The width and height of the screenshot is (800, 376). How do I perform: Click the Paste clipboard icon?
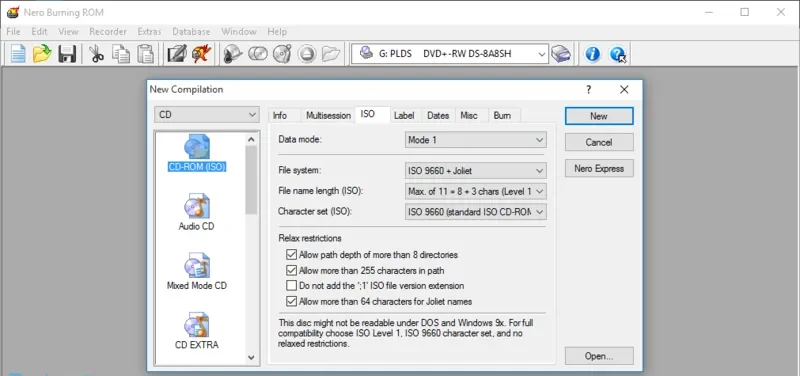146,54
